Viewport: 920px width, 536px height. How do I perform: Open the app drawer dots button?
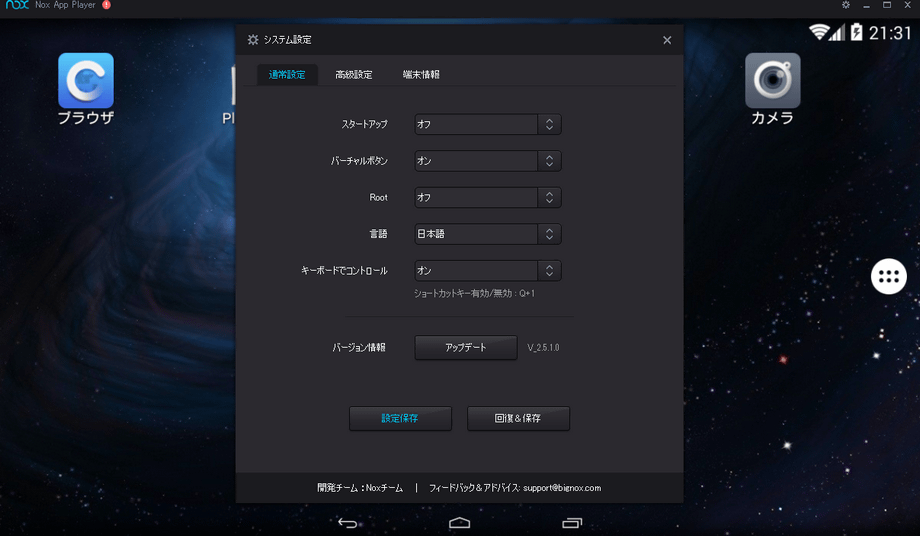888,277
